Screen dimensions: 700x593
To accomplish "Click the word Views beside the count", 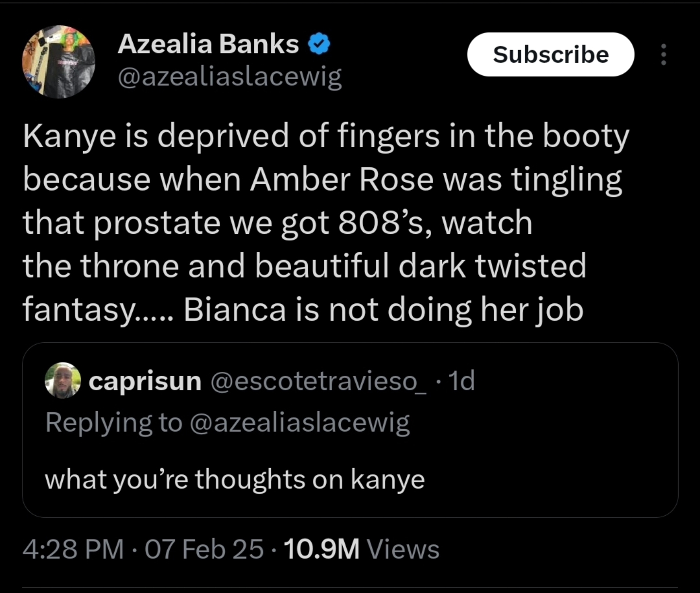I will pyautogui.click(x=403, y=549).
